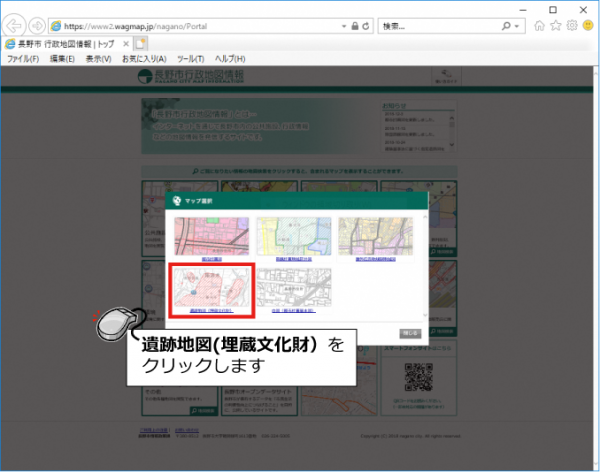600x472 pixels.
Task: Open the ファイル(F) menu
Action: (x=22, y=59)
